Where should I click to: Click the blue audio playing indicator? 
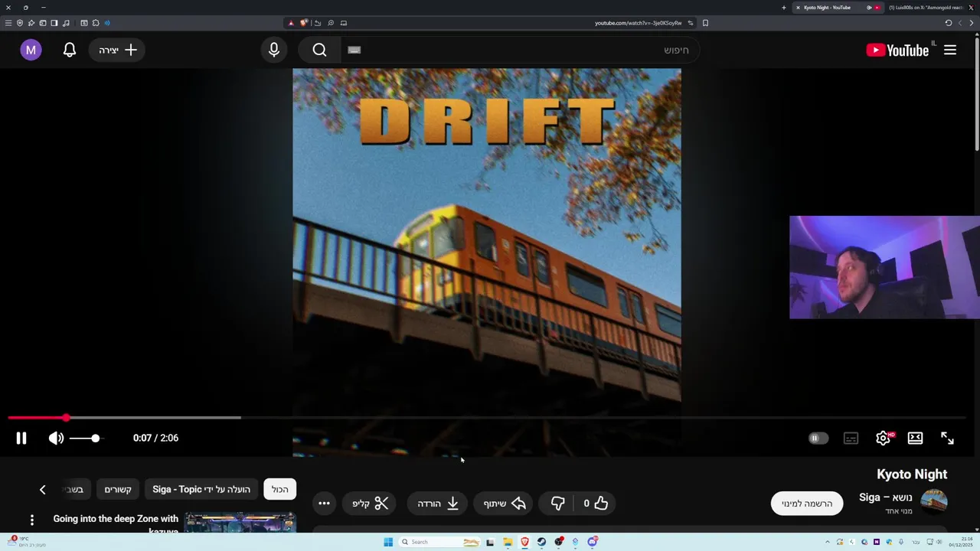coord(106,23)
